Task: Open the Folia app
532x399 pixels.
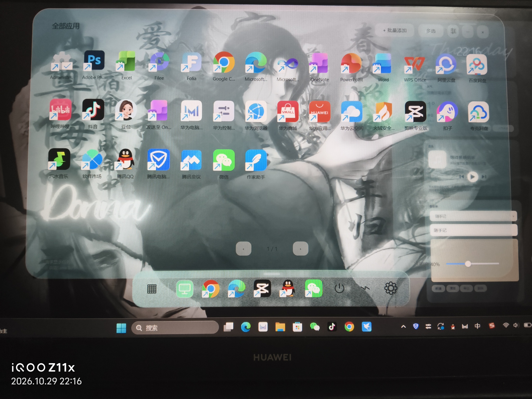Action: coord(191,62)
